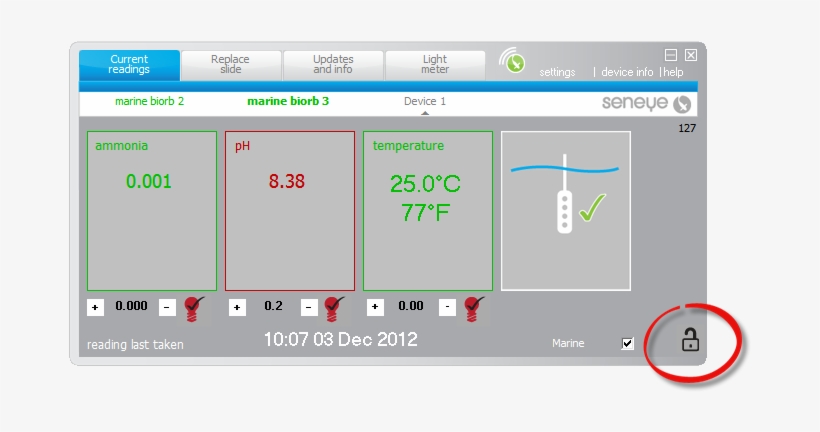The height and width of the screenshot is (432, 820).
Task: Click the timestamp 10:07 03 Dec 2012
Action: pyautogui.click(x=340, y=339)
